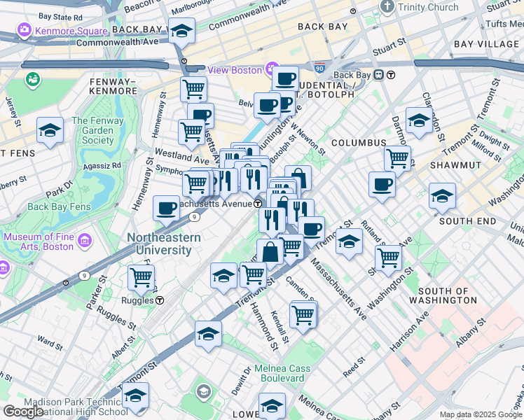Open the Museum of Fine Arts pin
Viewport: 524px width, 420px height.
[85, 241]
